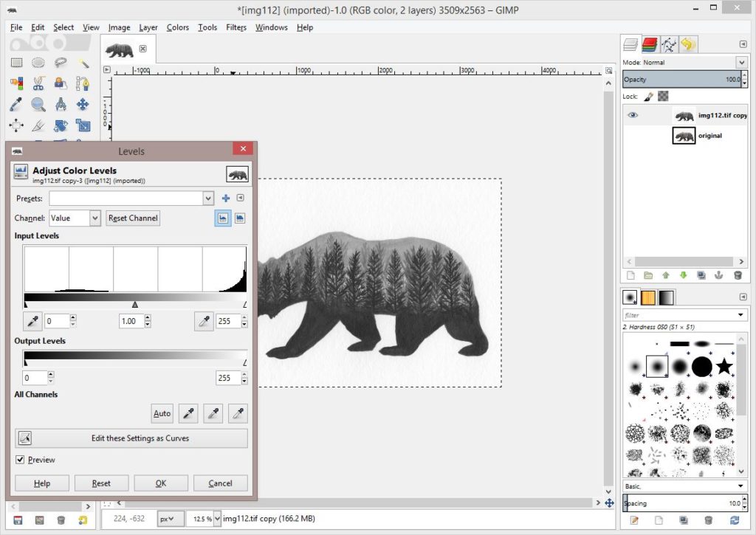Viewport: 756px width, 535px height.
Task: Switch to linear histogram view
Action: 223,218
